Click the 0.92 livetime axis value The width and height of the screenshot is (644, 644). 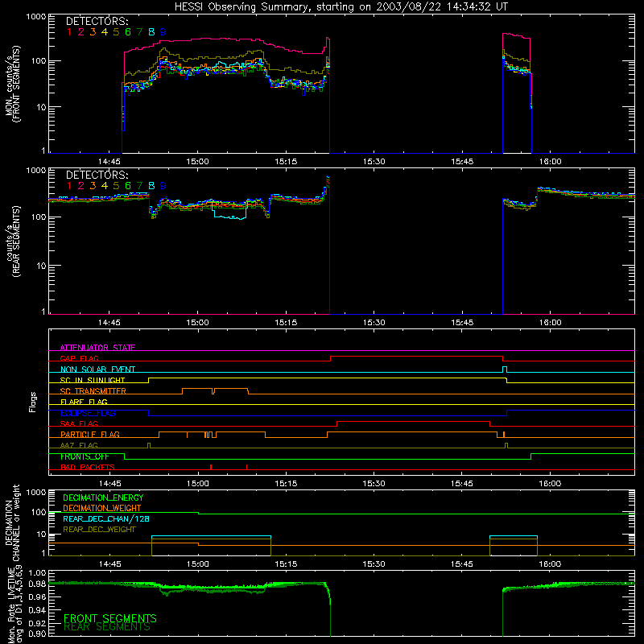[x=37, y=623]
